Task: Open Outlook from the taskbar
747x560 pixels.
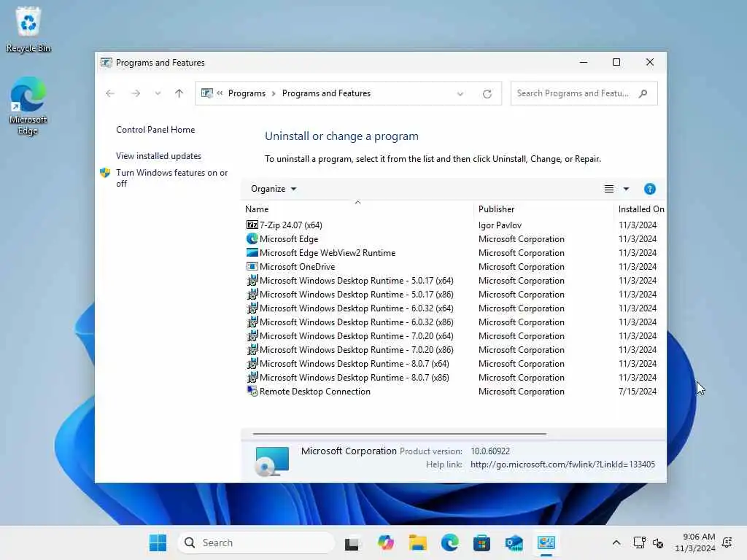Action: [x=514, y=542]
